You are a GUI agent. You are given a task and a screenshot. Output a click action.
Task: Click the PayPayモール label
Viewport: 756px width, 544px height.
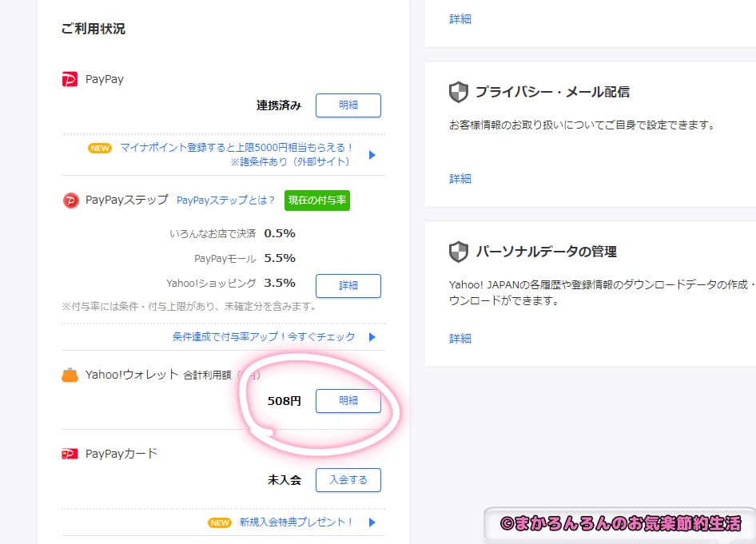coord(225,259)
